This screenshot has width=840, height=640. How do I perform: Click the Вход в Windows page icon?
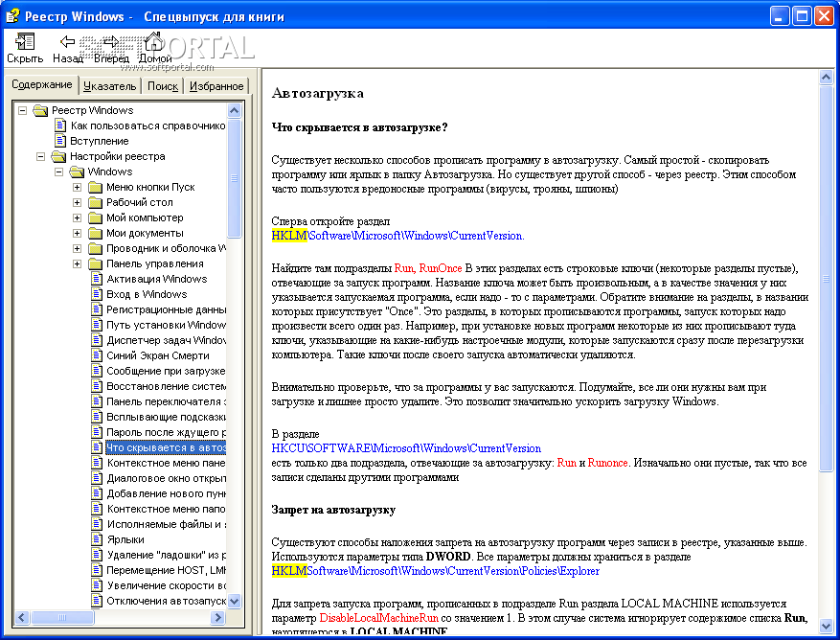[x=97, y=294]
